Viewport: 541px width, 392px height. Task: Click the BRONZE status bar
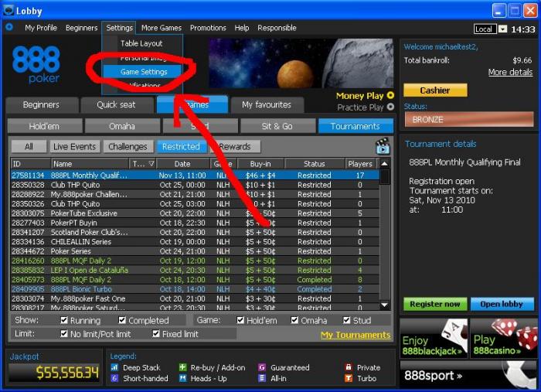(469, 119)
